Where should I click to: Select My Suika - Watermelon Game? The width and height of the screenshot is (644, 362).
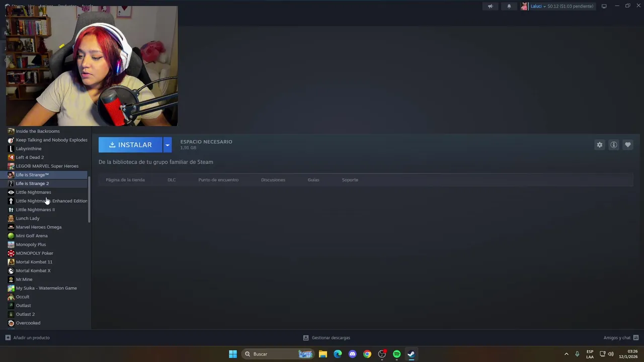point(46,288)
